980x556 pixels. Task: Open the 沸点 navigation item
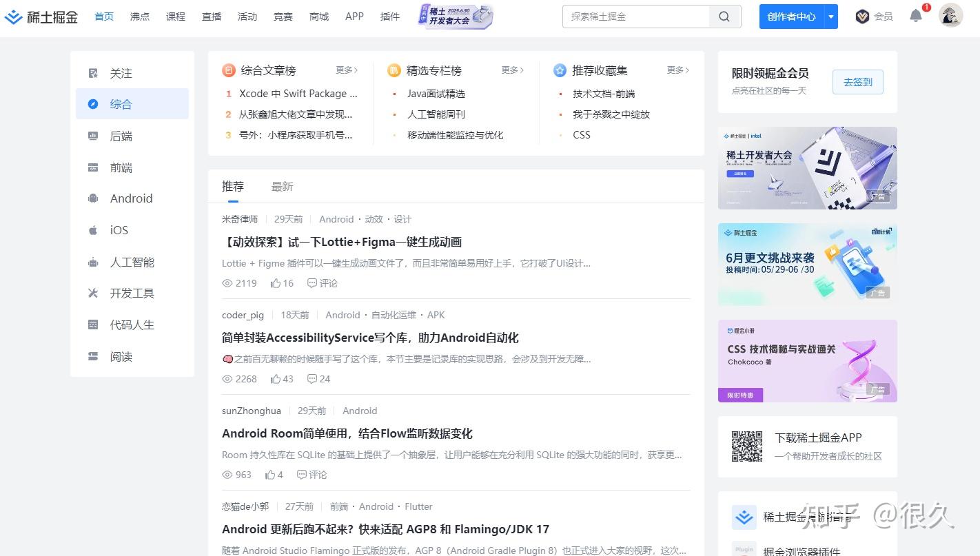[140, 17]
